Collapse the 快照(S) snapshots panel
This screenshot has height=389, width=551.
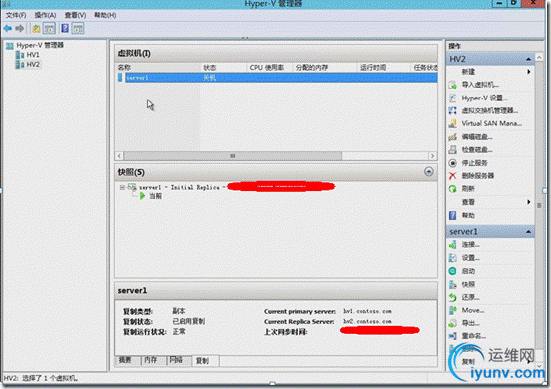tap(428, 171)
